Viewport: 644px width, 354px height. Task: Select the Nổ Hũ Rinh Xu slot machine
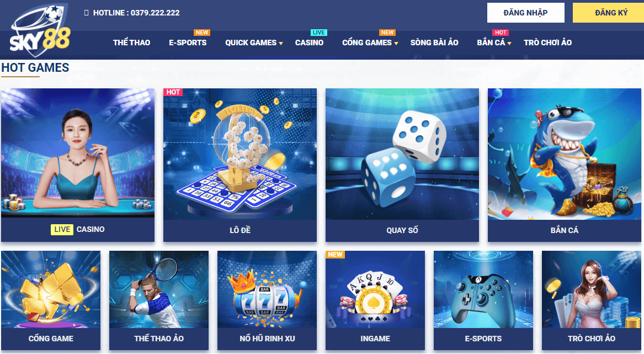click(x=267, y=300)
